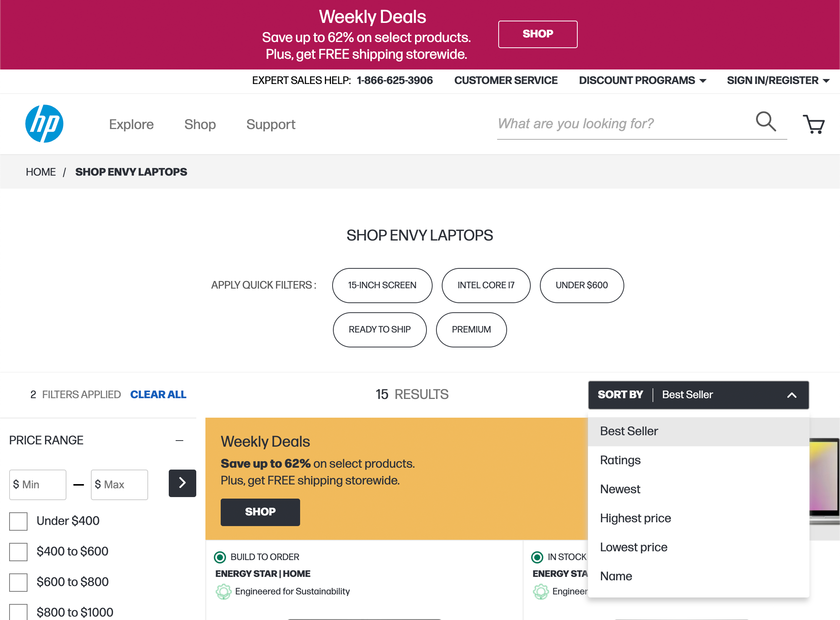Click the minimum price input field
Screen dimensions: 840x620
(38, 484)
